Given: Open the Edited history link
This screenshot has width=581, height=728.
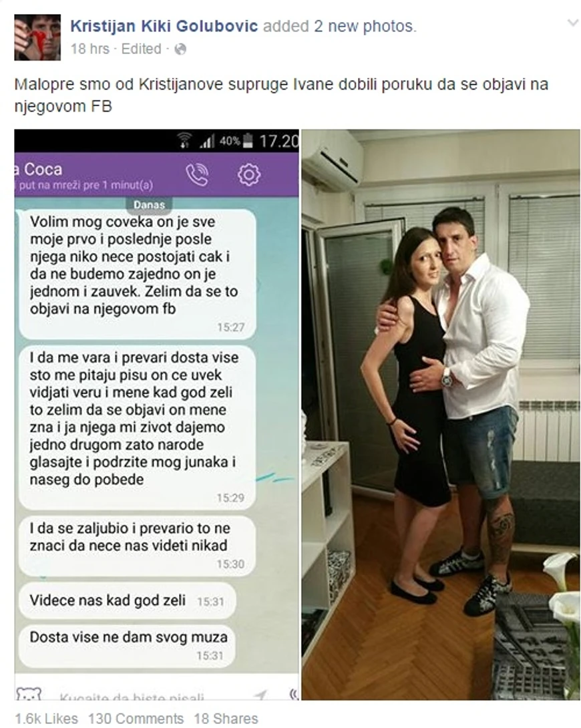Looking at the screenshot, I should click(x=141, y=49).
